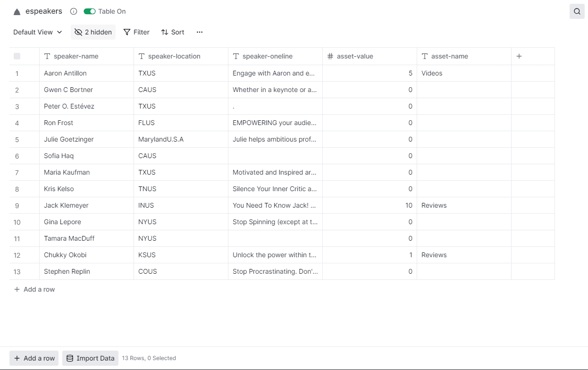Screen dimensions: 588x370
Task: Open the Sort options
Action: pos(173,32)
